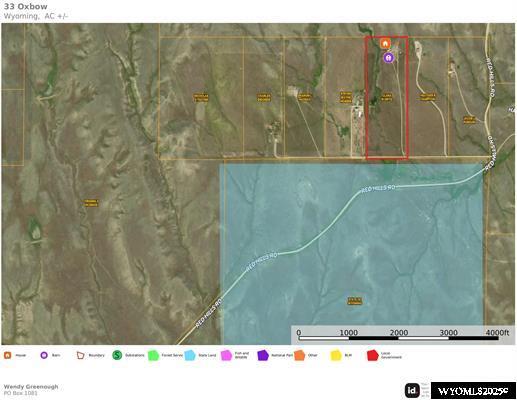Click the map distance scale bar

point(398,338)
